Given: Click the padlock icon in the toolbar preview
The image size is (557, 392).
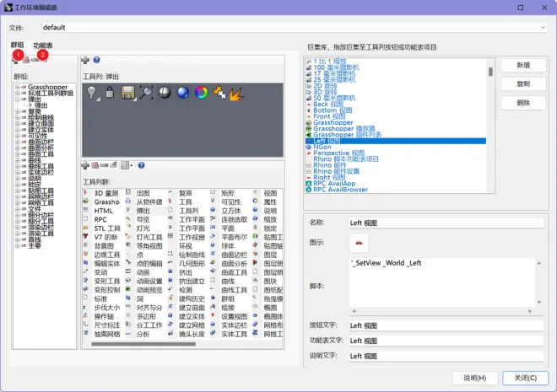Looking at the screenshot, I should (x=110, y=92).
